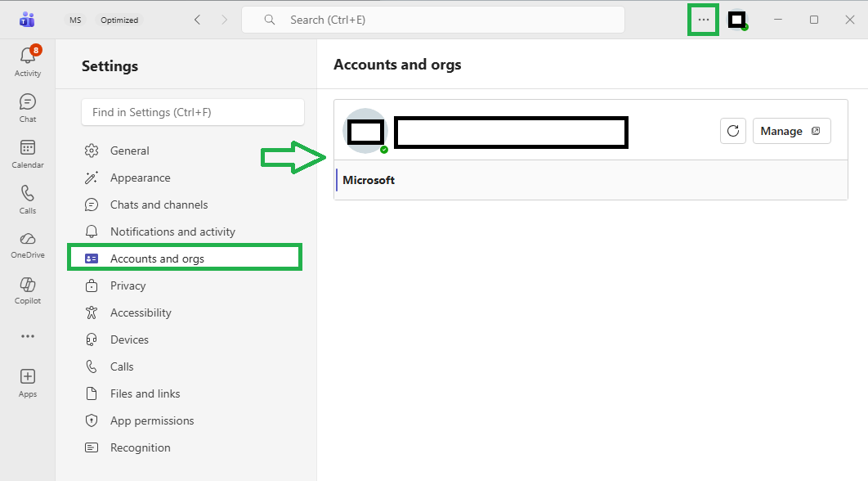Image resolution: width=868 pixels, height=481 pixels.
Task: Open the Activity feed with bell icon
Action: coord(28,61)
